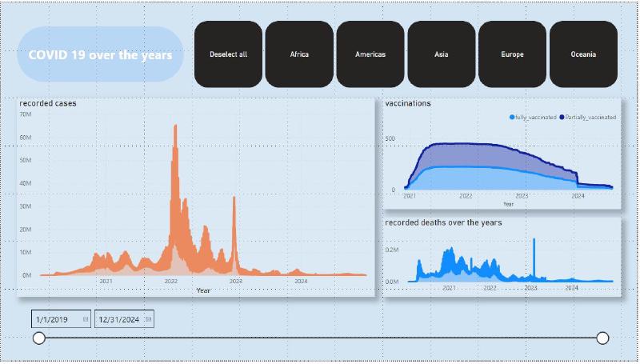
Task: Click the fully_vaccinated legend marker
Action: coord(512,117)
